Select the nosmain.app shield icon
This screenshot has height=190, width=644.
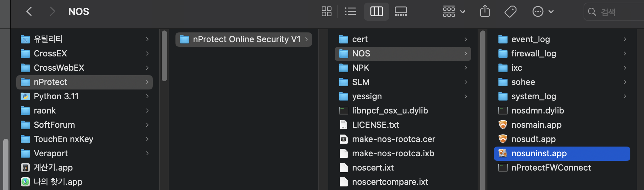pos(503,125)
